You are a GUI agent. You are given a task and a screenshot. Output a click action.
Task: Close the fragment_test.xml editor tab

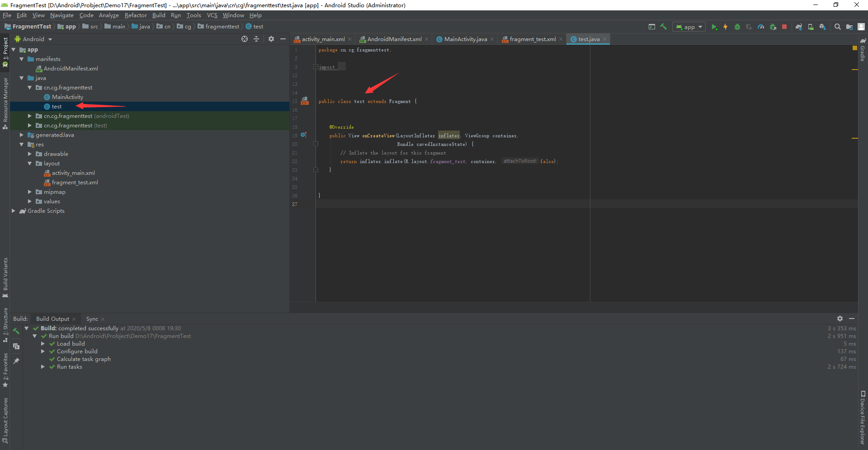pos(561,39)
